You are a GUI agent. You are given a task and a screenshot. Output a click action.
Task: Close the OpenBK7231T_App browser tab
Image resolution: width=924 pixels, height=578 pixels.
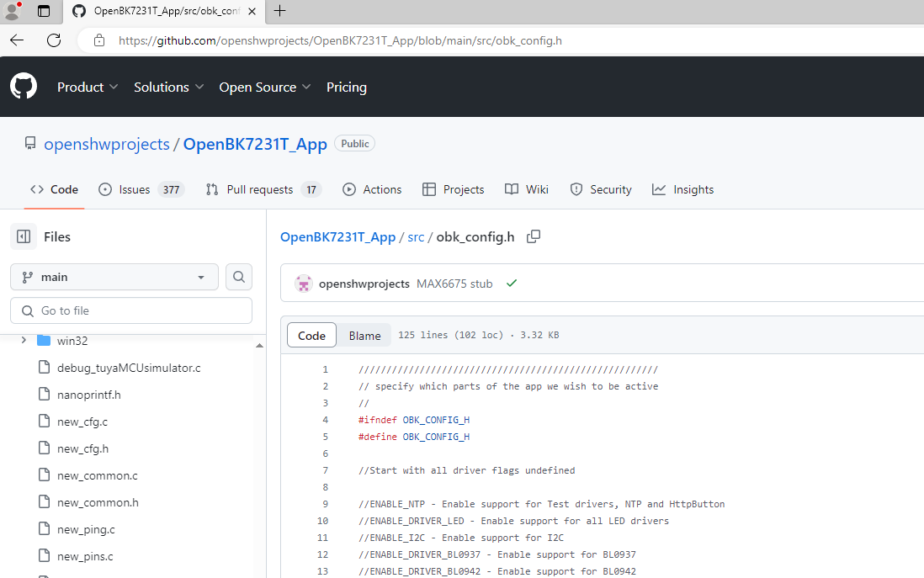click(x=252, y=11)
